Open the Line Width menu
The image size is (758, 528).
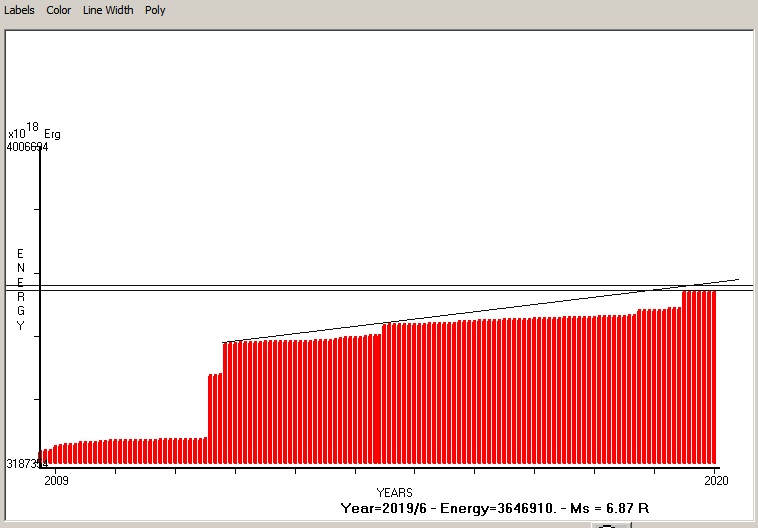point(108,10)
